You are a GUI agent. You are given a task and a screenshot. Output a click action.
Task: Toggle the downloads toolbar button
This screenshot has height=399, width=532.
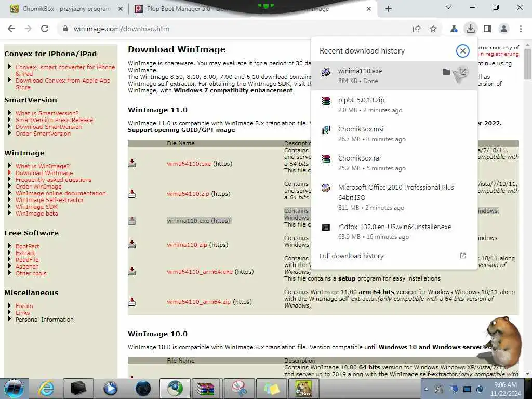(471, 29)
